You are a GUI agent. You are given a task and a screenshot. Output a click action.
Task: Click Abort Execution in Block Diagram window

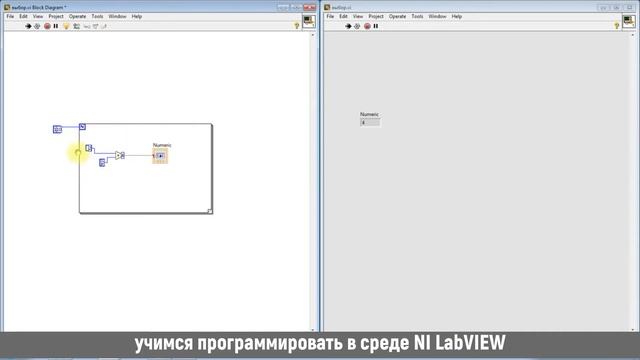coord(47,26)
